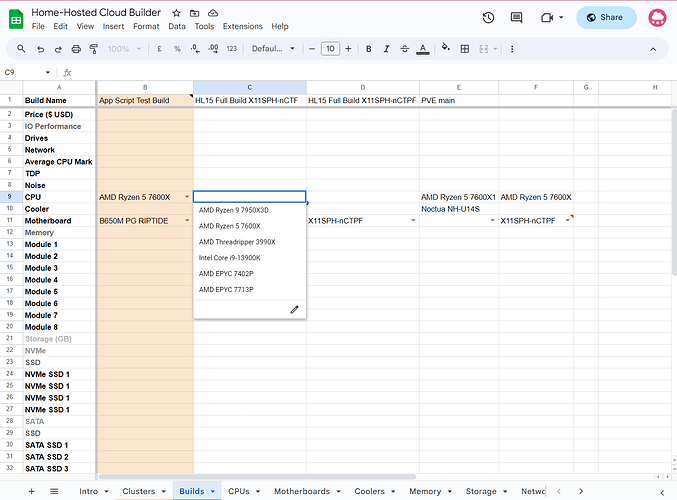Open X11SPH-nCTPF dropdown in column D
This screenshot has width=677, height=500.
click(413, 221)
